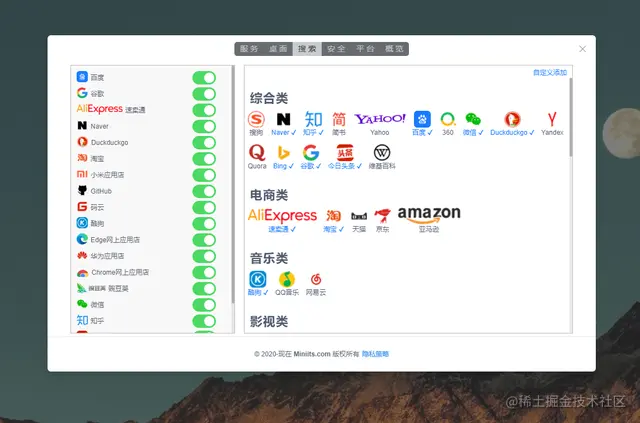This screenshot has height=423, width=640.
Task: Open the 桌面 tab
Action: pyautogui.click(x=278, y=49)
